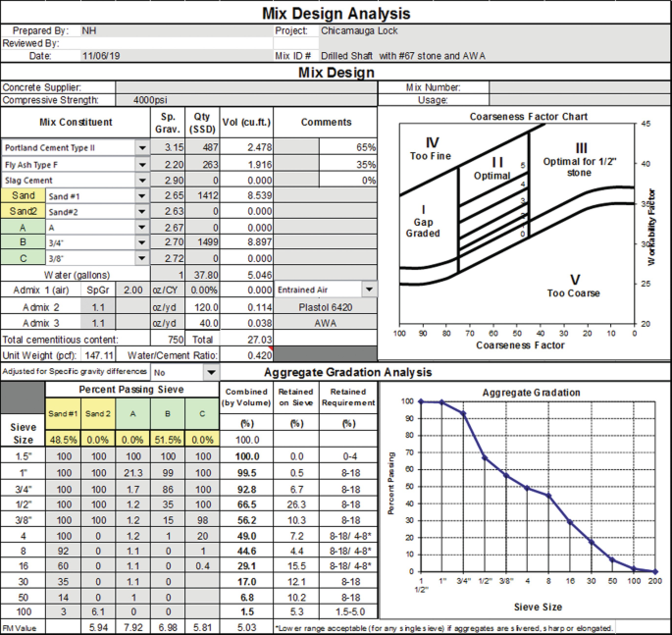Click the Date field '11/06/19'
This screenshot has width=672, height=635.
(x=177, y=56)
